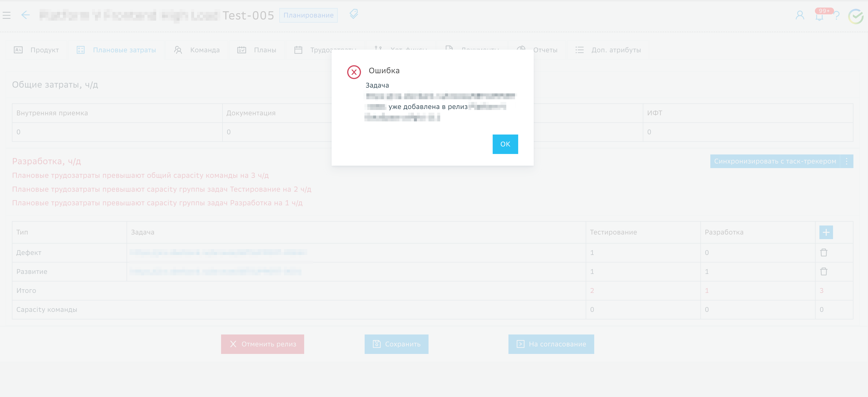The width and height of the screenshot is (868, 397).
Task: Switch to the Продукт tab
Action: coord(36,50)
